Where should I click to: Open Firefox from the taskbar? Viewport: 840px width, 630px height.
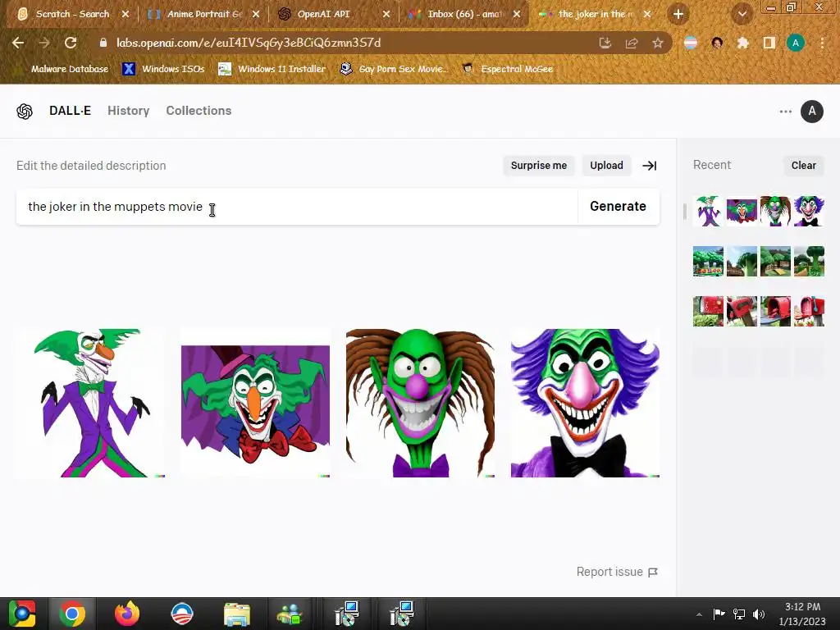coord(127,614)
